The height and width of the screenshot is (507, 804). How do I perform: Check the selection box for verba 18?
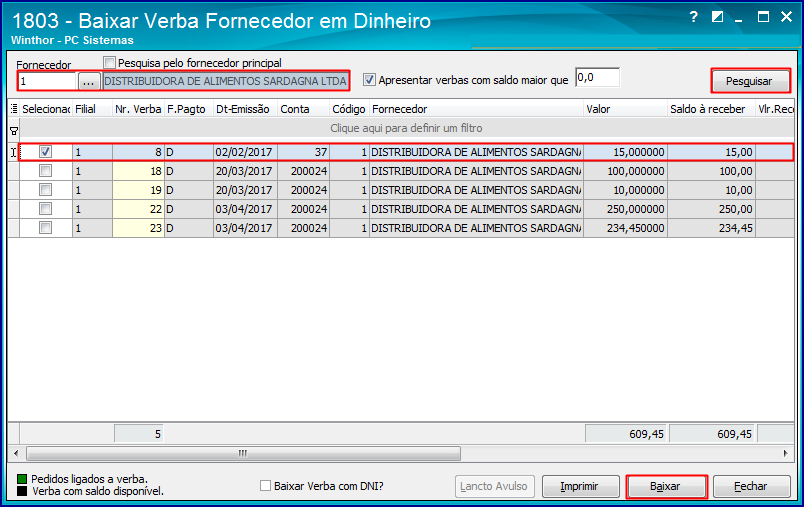pyautogui.click(x=46, y=171)
